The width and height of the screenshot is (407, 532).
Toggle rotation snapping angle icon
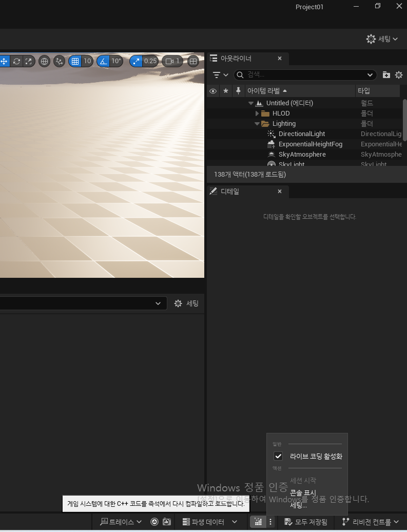[104, 62]
